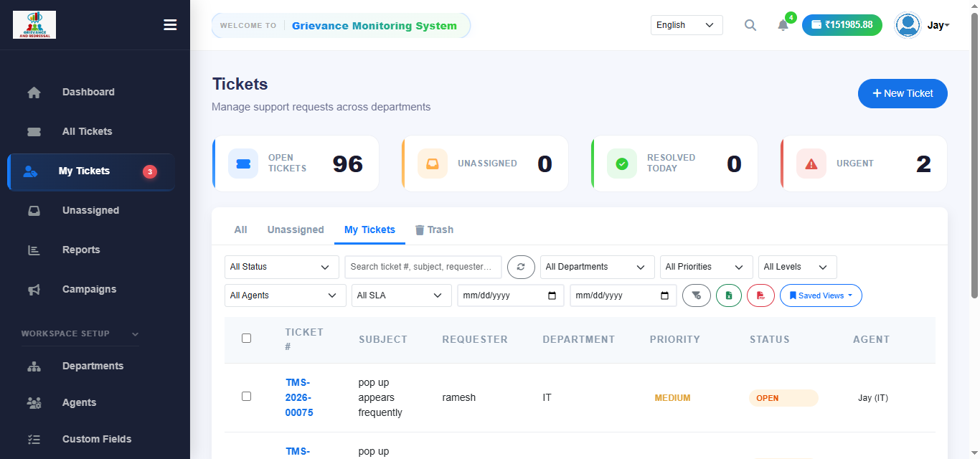Open Custom Fields in sidebar
The height and width of the screenshot is (459, 980).
click(97, 439)
